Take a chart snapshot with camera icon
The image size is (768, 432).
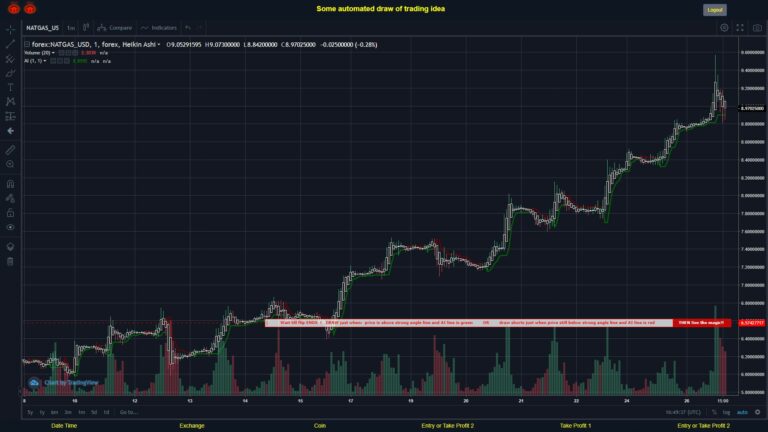point(757,28)
